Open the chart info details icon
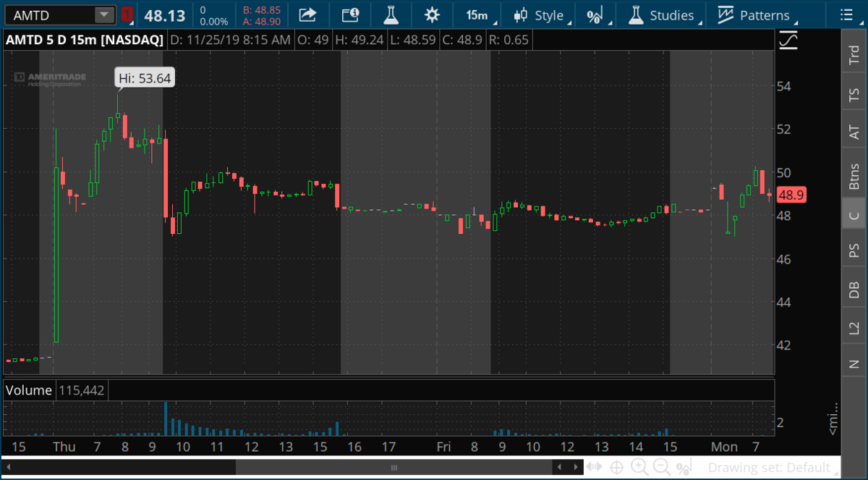 (350, 14)
